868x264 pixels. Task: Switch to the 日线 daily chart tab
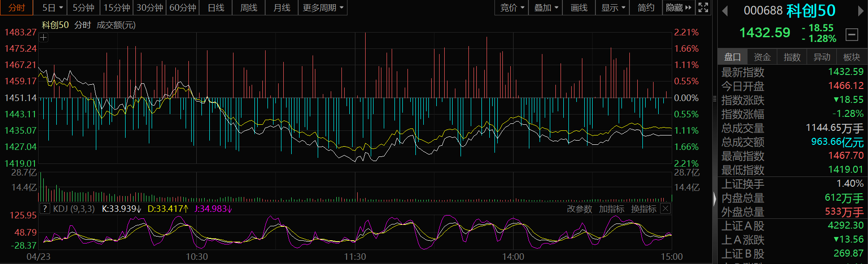pyautogui.click(x=216, y=7)
